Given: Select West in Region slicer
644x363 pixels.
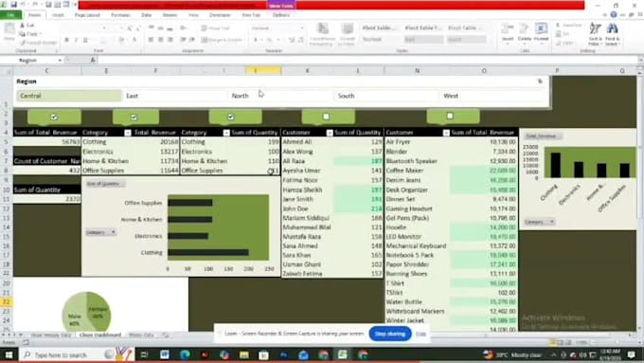Looking at the screenshot, I should (x=492, y=96).
